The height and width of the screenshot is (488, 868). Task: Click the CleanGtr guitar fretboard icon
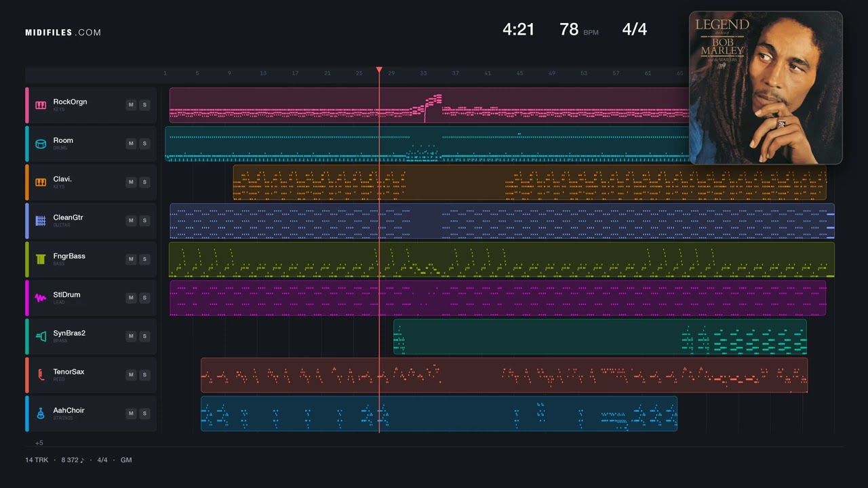point(41,221)
